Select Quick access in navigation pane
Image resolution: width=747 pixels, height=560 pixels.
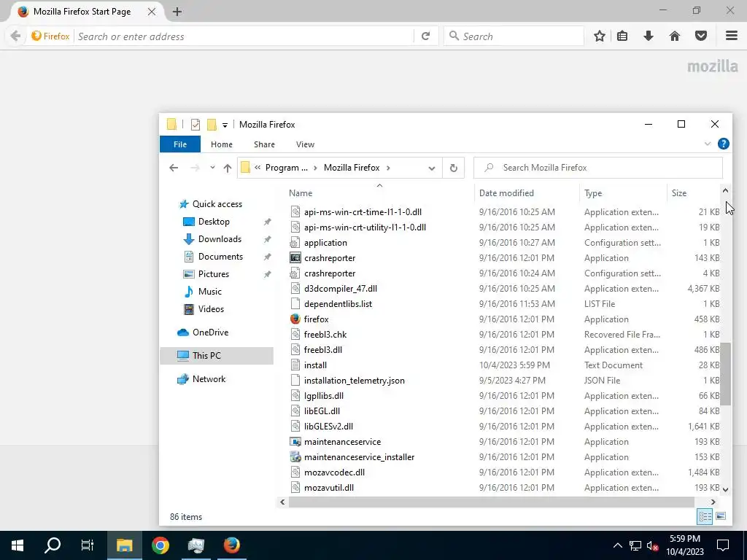coord(217,204)
